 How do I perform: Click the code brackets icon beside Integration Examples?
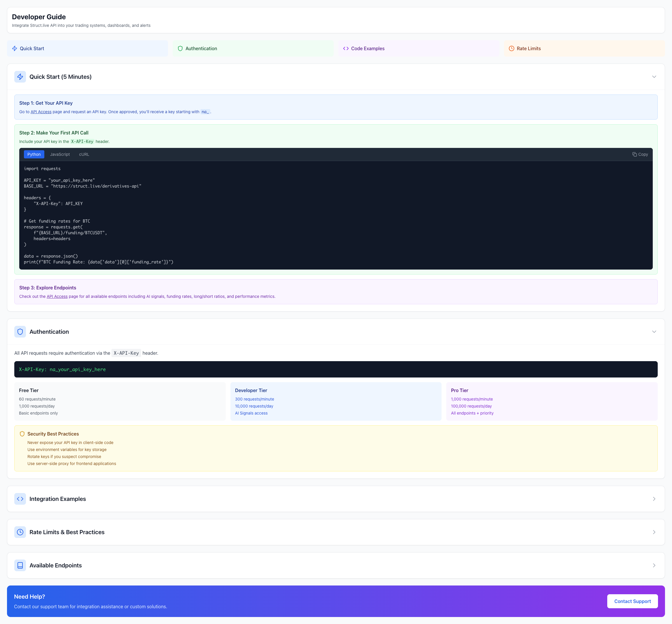[20, 499]
